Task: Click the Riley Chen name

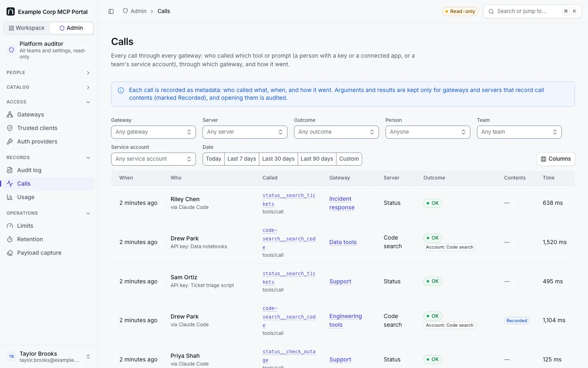Action: coord(185,199)
